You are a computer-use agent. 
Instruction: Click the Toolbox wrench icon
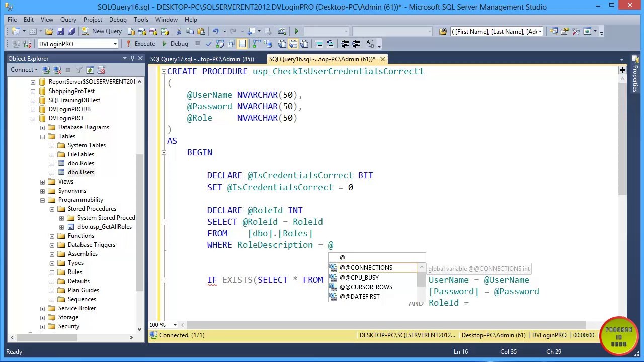[576, 31]
